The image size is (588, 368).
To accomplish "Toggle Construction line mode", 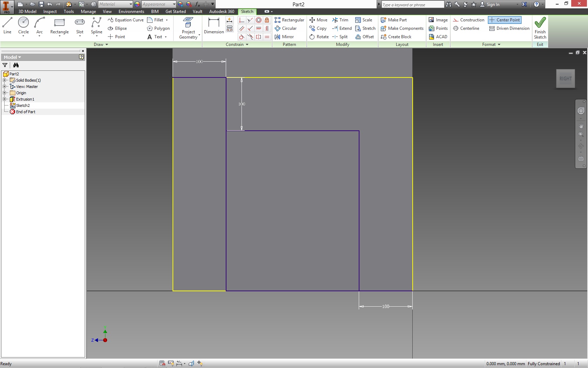I will (468, 20).
